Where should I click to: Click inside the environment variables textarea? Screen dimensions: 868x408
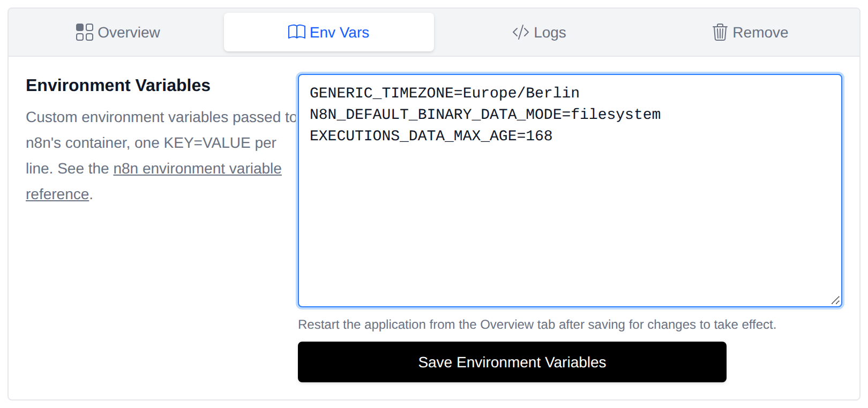coord(570,191)
